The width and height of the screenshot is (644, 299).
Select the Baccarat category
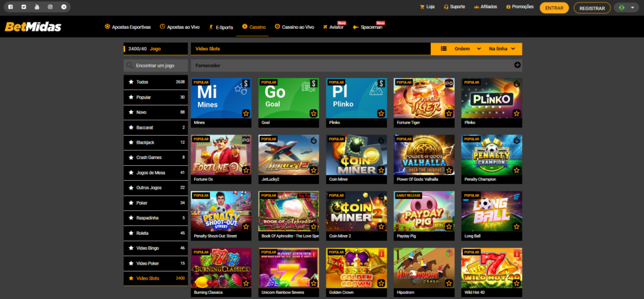click(x=156, y=128)
